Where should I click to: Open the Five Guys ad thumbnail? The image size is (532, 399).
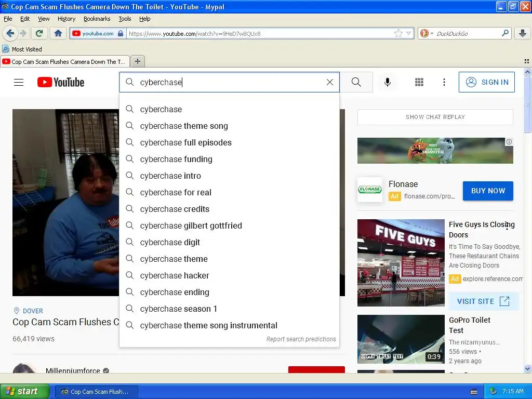pos(401,262)
